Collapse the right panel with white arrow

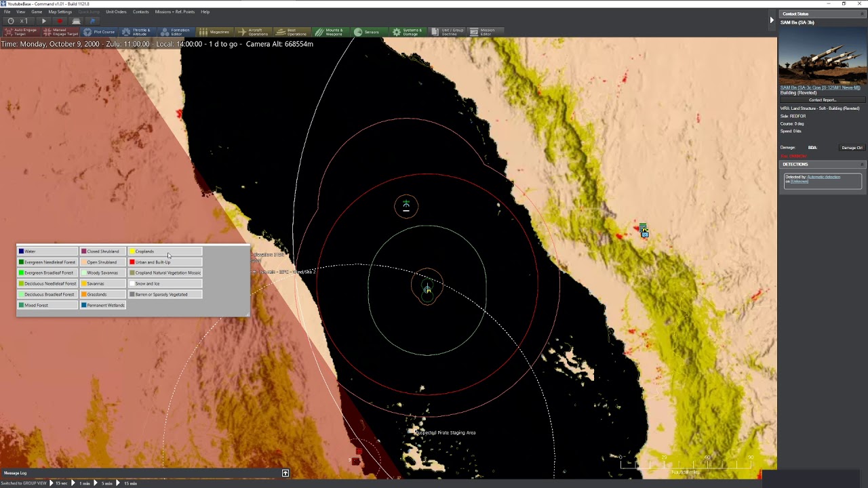772,20
